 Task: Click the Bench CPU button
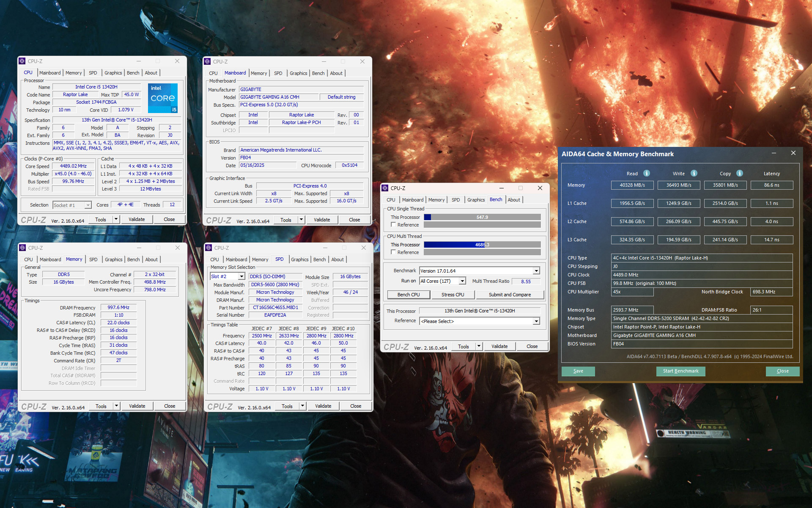(409, 295)
